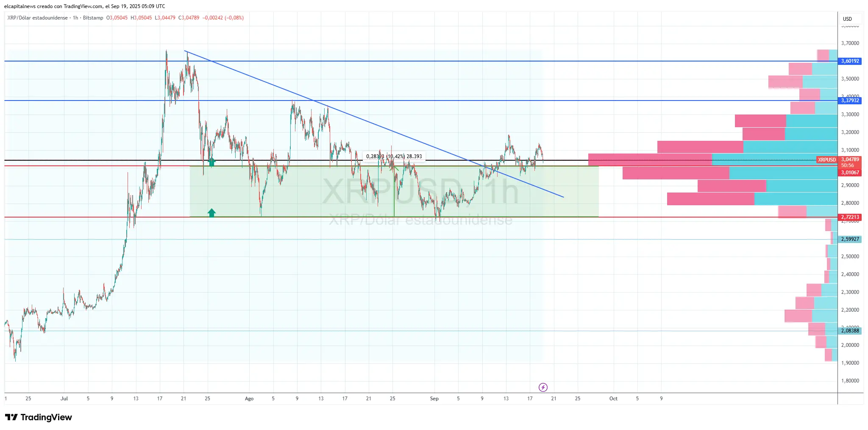The image size is (868, 430).
Task: Click the 2,59927 price label
Action: pyautogui.click(x=850, y=239)
